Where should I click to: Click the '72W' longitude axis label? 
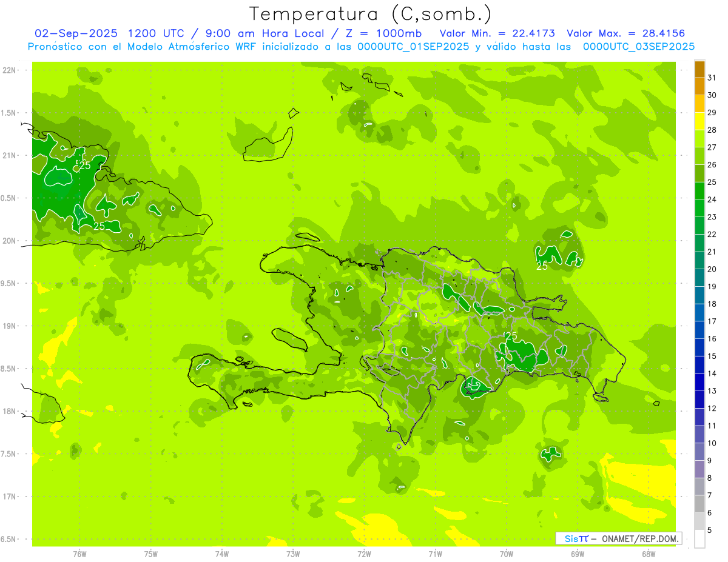click(x=364, y=554)
